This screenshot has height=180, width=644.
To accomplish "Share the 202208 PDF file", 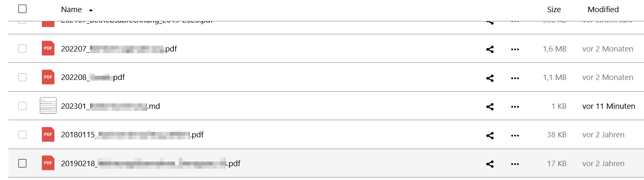I will (490, 78).
